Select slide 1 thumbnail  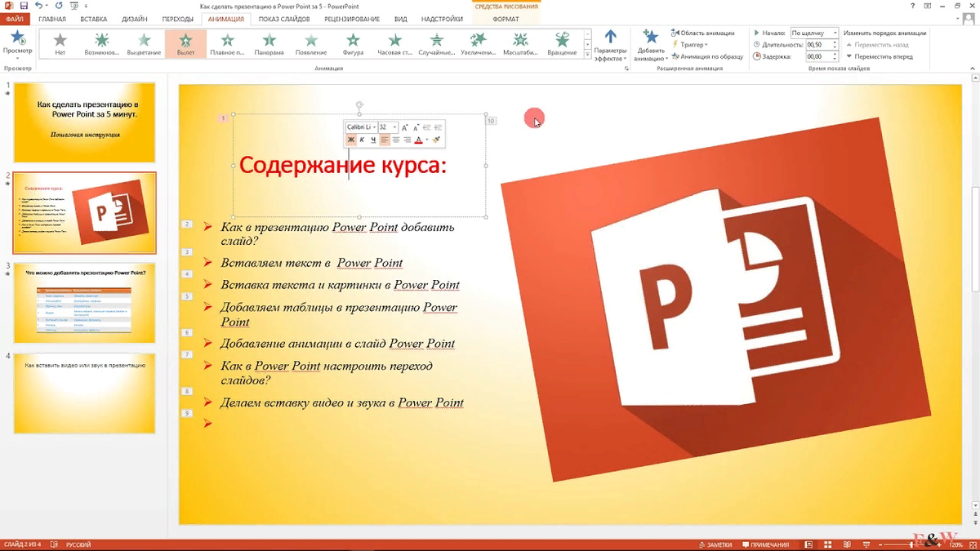(x=85, y=122)
